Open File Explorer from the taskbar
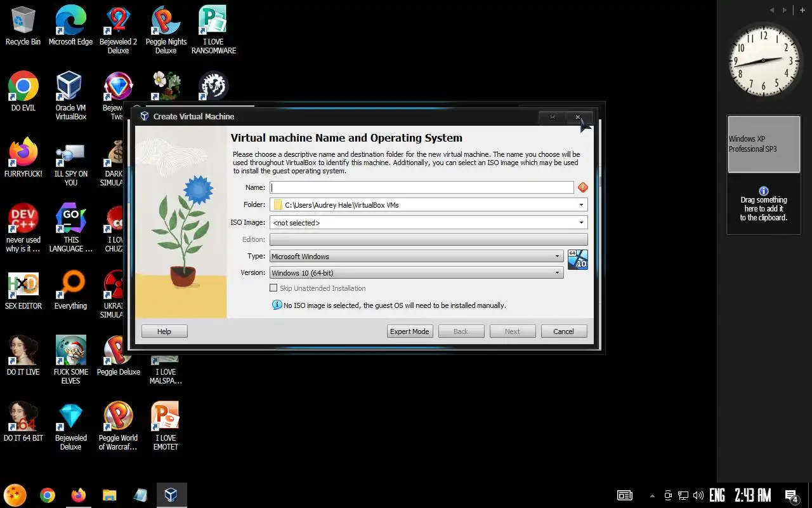Screen dimensions: 812x508 click(110, 495)
